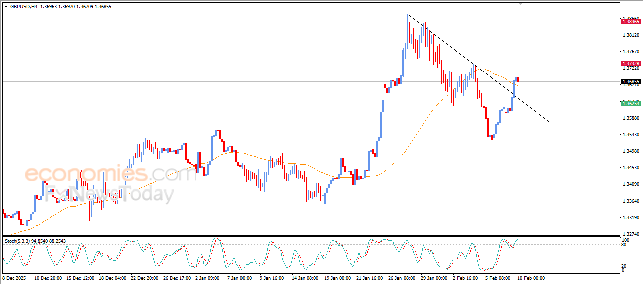Click the 1.37670 price axis label
This screenshot has width=644, height=285.
pos(630,52)
